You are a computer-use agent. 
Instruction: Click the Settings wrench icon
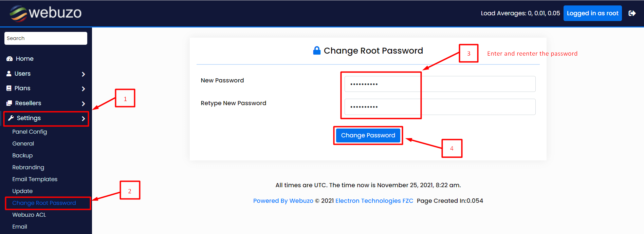pos(11,118)
